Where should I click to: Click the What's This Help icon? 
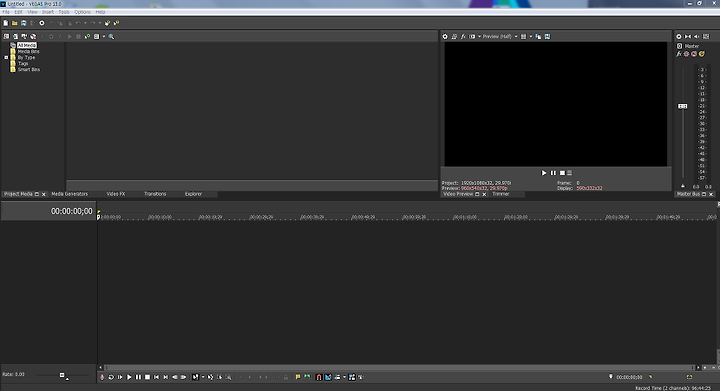pyautogui.click(x=117, y=23)
